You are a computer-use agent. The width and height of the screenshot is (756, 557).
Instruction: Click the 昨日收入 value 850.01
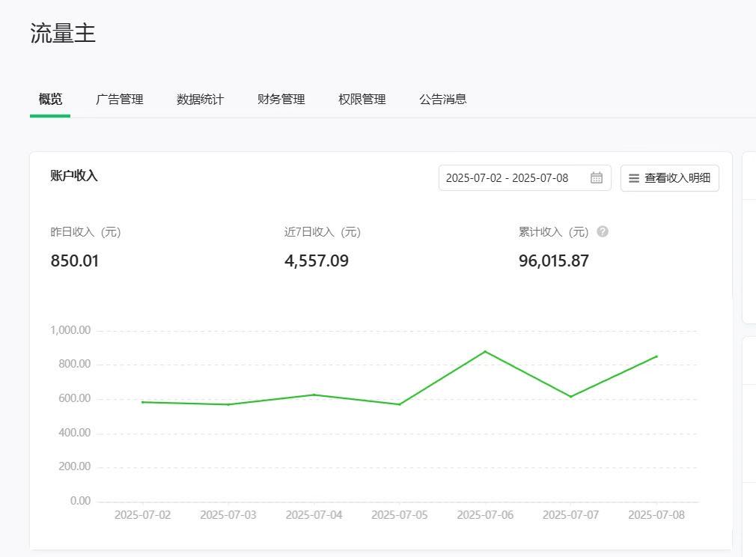pos(75,261)
